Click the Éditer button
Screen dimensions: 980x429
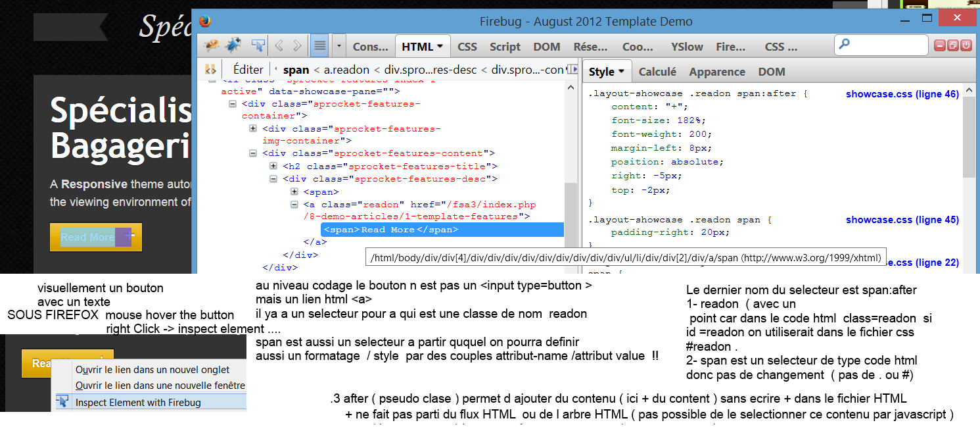248,69
